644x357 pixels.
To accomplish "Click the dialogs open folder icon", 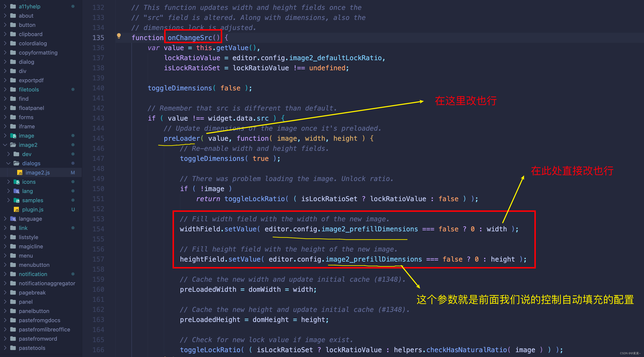I will point(17,163).
